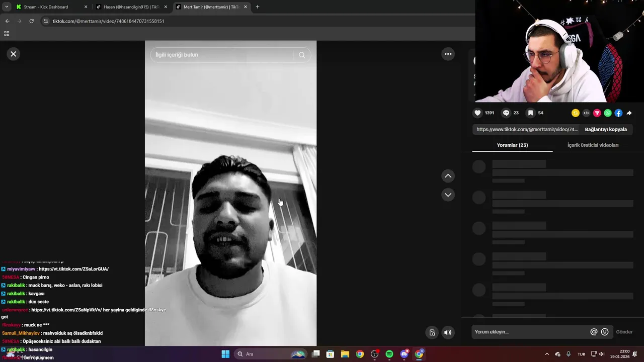Toggle auto-scroll icon beside speaker

coord(432,332)
